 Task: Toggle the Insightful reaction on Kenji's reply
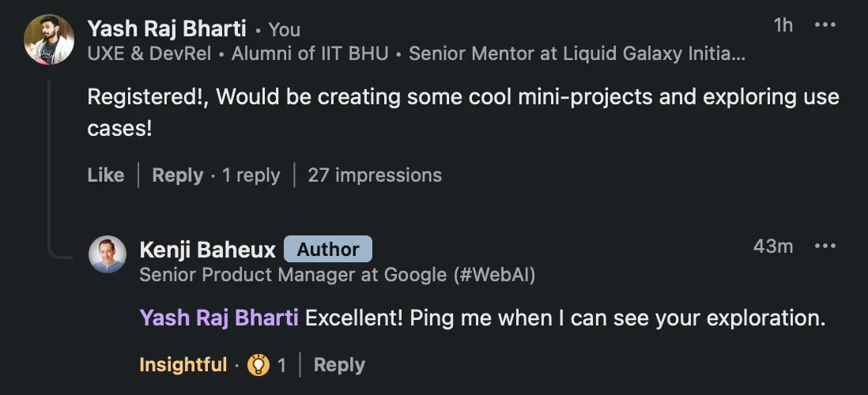click(x=183, y=365)
